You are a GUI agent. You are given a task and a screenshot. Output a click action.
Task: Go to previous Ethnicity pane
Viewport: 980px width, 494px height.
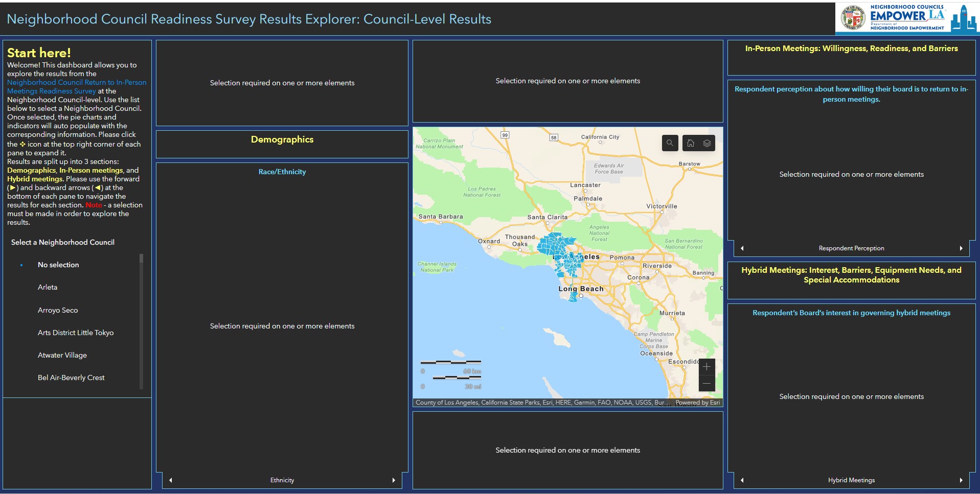point(171,480)
